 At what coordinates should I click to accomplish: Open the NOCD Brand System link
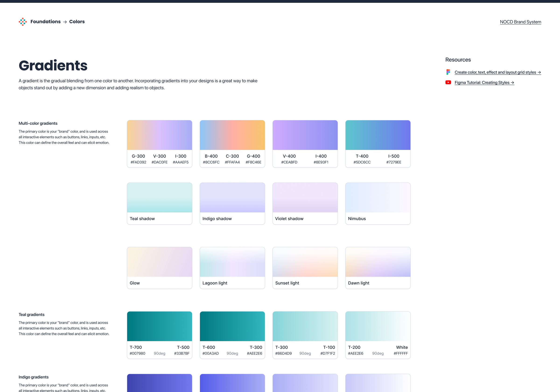pos(521,22)
